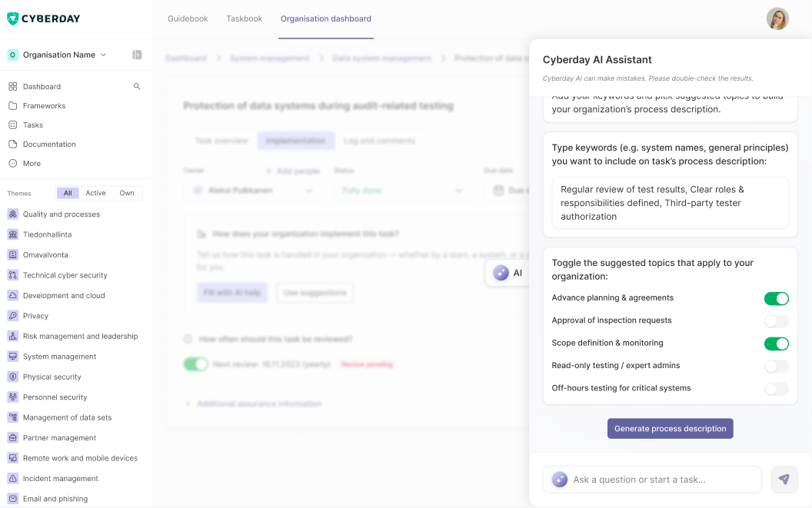Click the Development and cloud icon
This screenshot has width=812, height=508.
pos(13,295)
